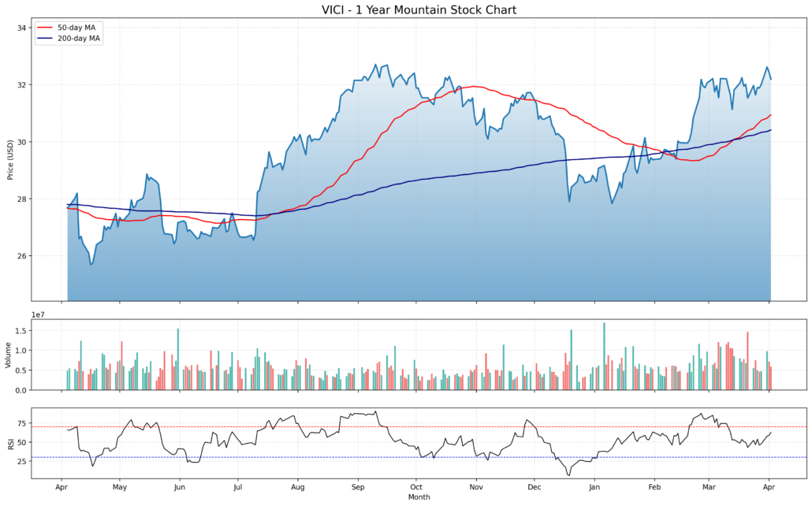Screen dimensions: 812x506
Task: Select the 50-day MA legend label
Action: click(x=76, y=28)
